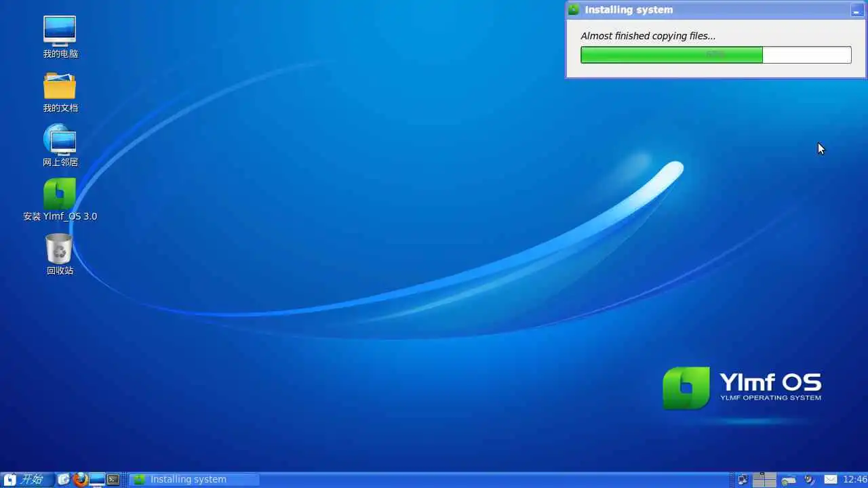This screenshot has height=488, width=868.
Task: Minimize the Installing system window
Action: pyautogui.click(x=856, y=10)
